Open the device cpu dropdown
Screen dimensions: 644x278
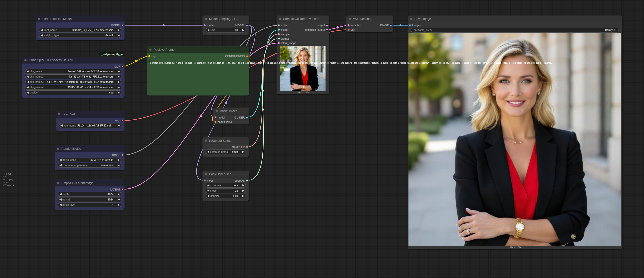(74, 93)
